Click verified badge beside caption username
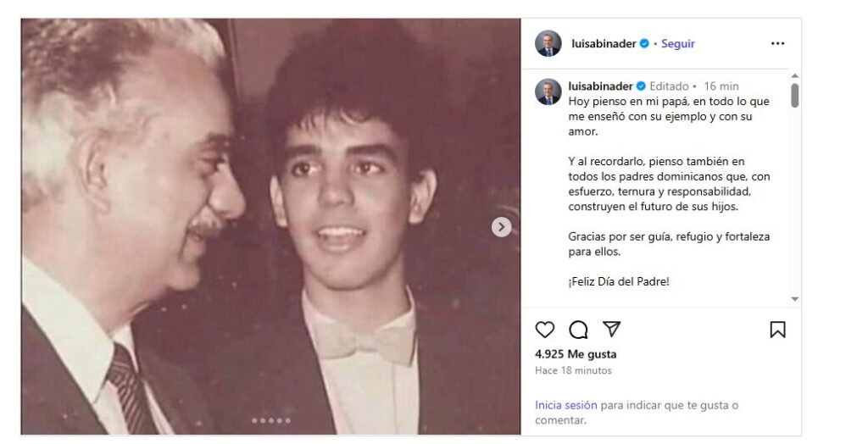 (x=641, y=86)
